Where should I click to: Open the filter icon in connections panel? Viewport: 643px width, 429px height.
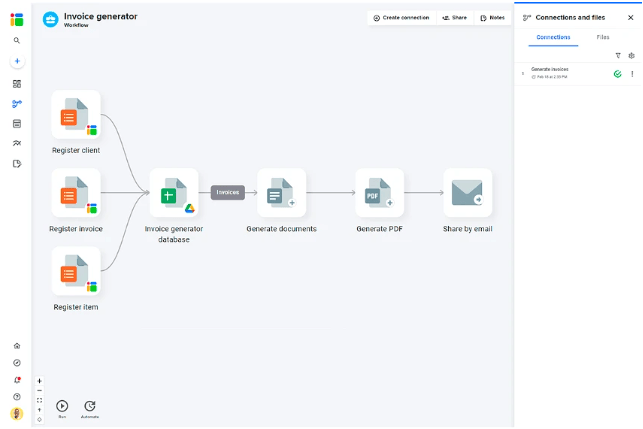(x=618, y=56)
